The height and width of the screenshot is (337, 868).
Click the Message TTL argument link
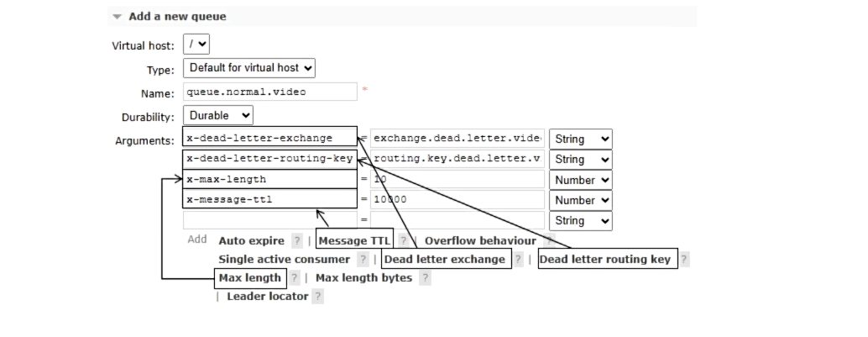[354, 241]
